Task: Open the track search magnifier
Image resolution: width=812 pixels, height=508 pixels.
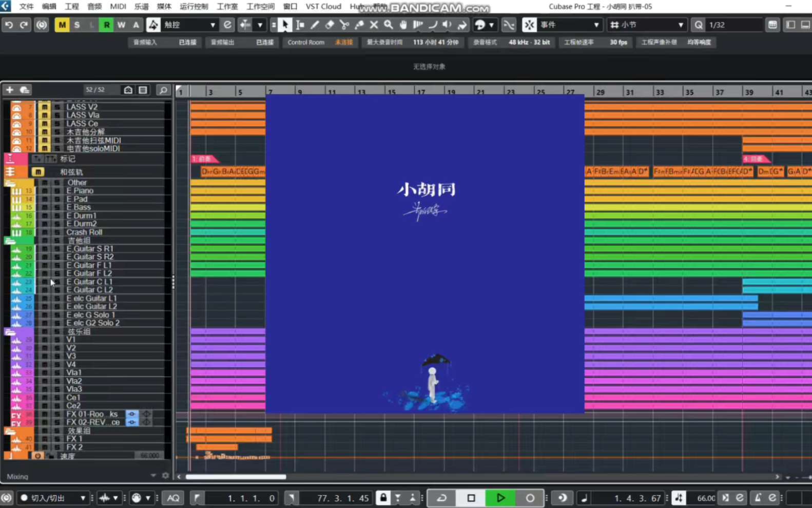Action: tap(163, 90)
